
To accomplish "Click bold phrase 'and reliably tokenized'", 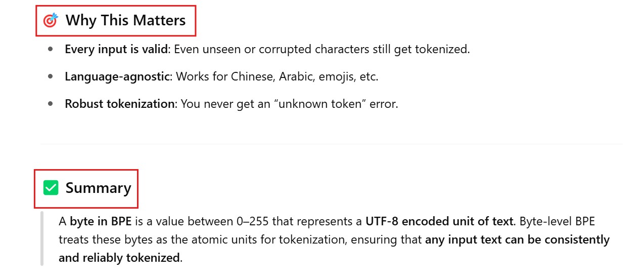I will click(x=119, y=258).
